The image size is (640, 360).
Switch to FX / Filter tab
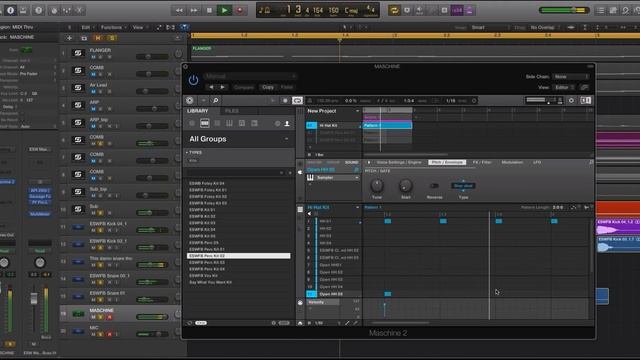coord(482,162)
